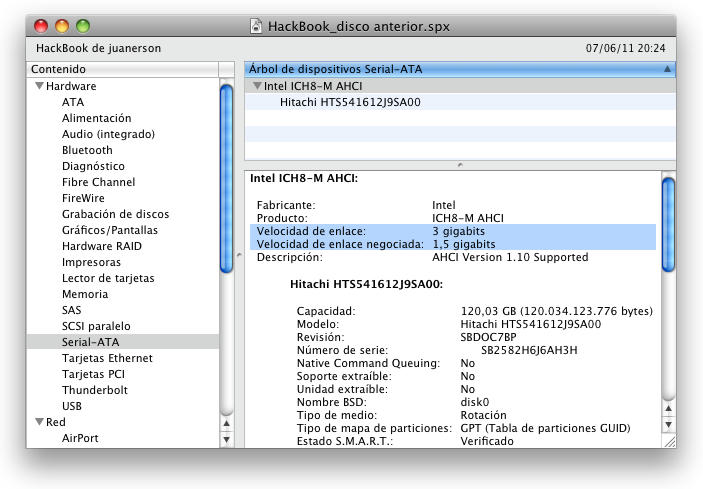Click the S.M.A.R.T. status Verificado
This screenshot has width=703, height=489.
tap(487, 441)
